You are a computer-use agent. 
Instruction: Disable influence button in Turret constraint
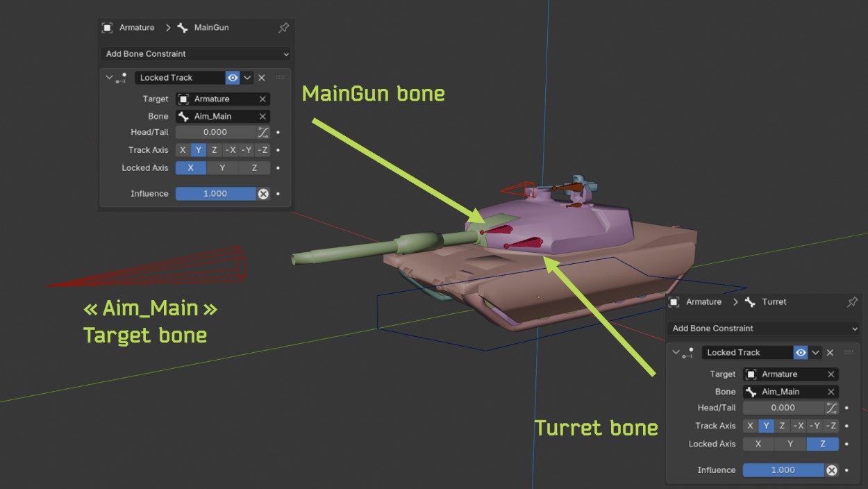click(x=831, y=470)
